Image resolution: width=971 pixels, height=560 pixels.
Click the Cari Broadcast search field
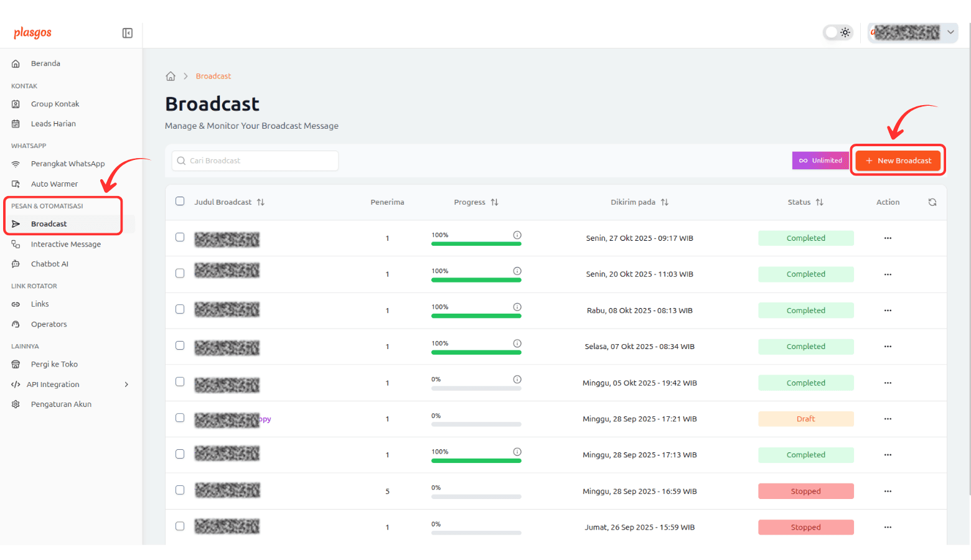click(x=255, y=161)
